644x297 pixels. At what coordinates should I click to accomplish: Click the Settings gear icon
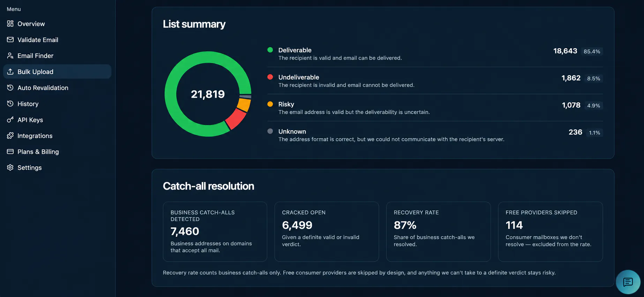coord(10,168)
